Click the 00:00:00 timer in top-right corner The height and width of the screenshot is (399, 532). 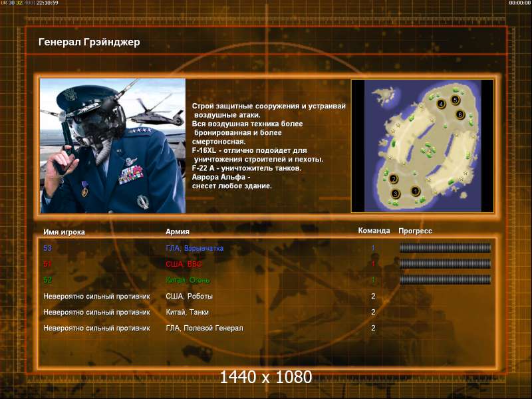tap(519, 3)
